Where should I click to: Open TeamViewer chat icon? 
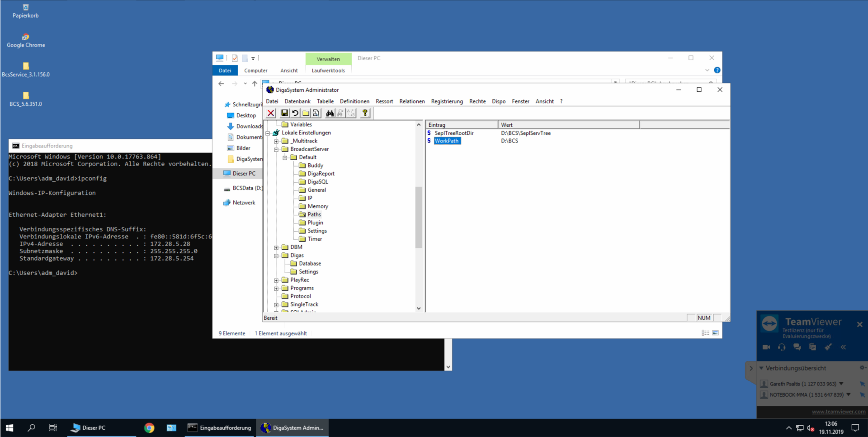pos(797,347)
